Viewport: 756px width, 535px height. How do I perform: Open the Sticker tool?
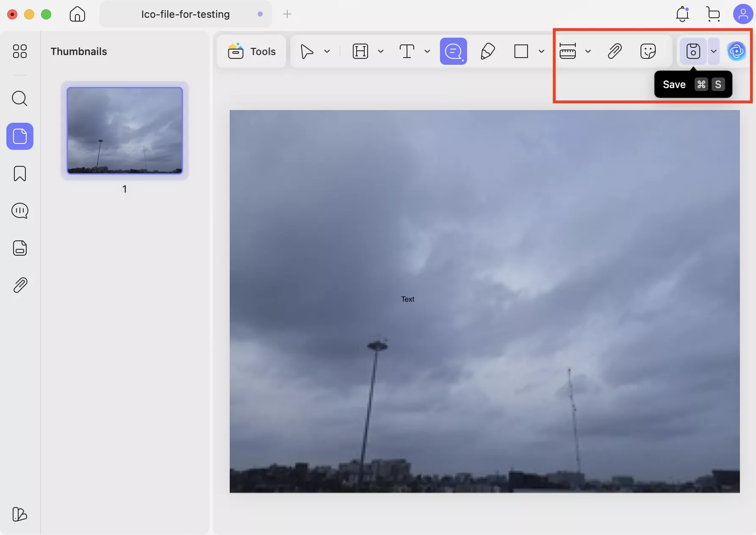(648, 51)
